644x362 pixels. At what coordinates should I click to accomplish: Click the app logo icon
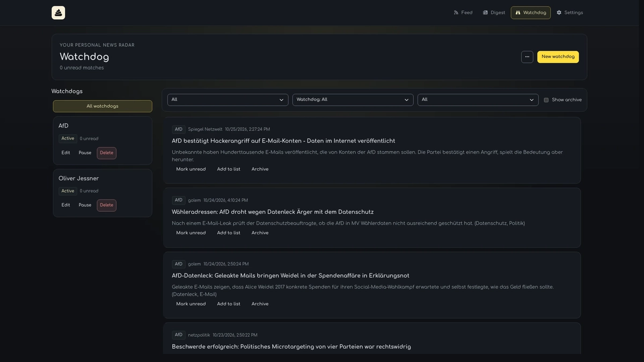pyautogui.click(x=58, y=13)
